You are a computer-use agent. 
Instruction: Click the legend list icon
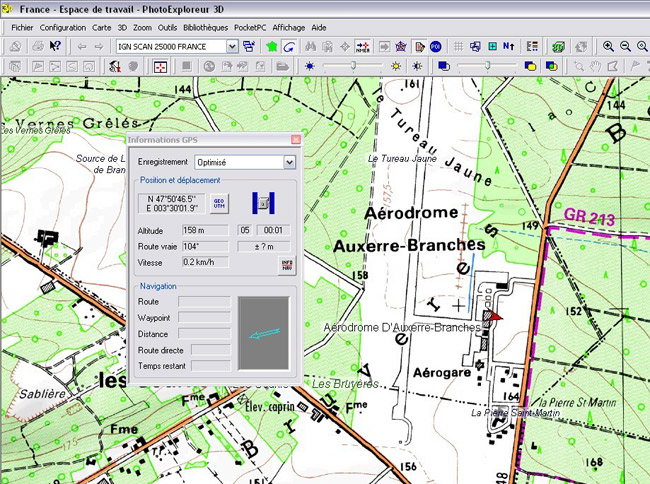pyautogui.click(x=532, y=46)
